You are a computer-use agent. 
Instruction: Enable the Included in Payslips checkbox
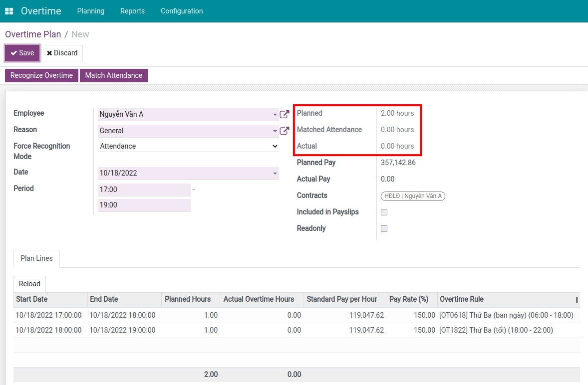tap(383, 212)
